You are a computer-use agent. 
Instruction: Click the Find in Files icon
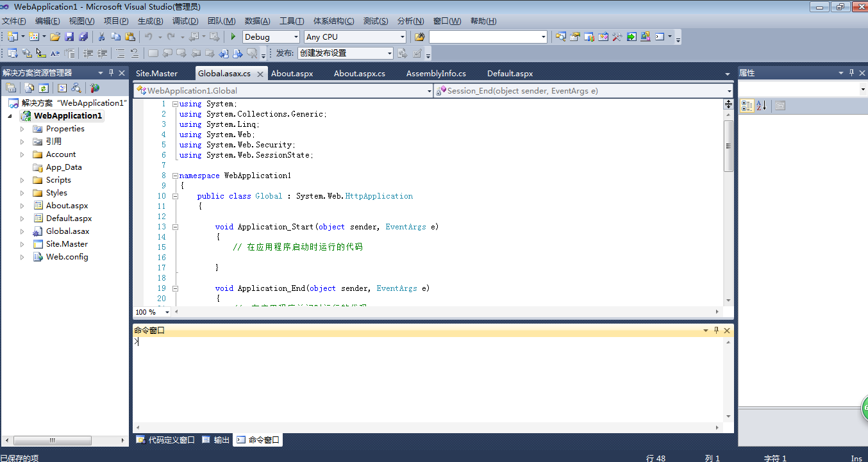(x=419, y=37)
